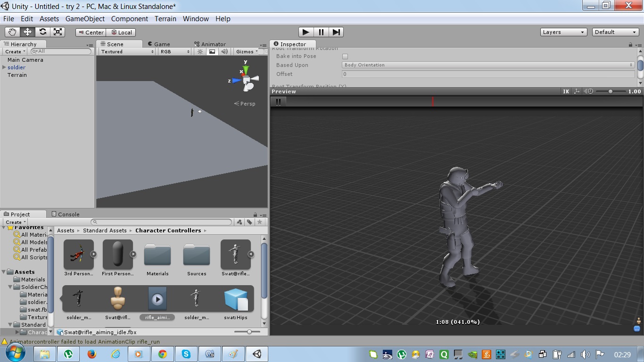Image resolution: width=644 pixels, height=362 pixels.
Task: Toggle pivot and mass center icon in Preview
Action: [x=577, y=91]
